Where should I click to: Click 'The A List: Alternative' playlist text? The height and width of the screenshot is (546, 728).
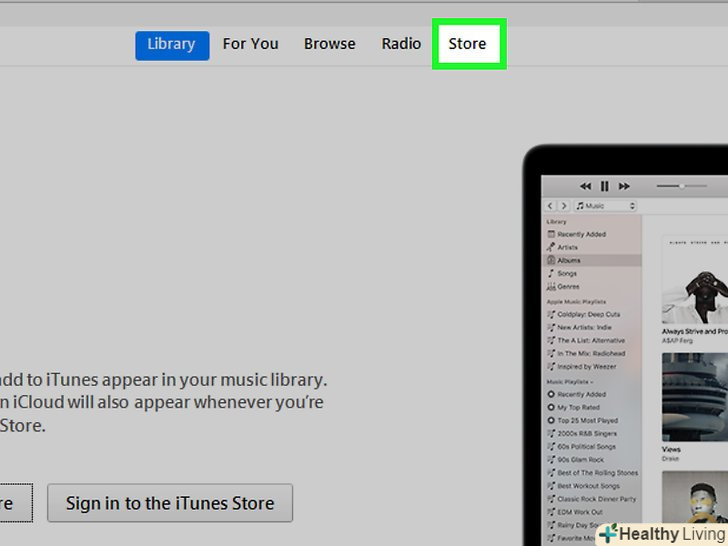(x=591, y=340)
